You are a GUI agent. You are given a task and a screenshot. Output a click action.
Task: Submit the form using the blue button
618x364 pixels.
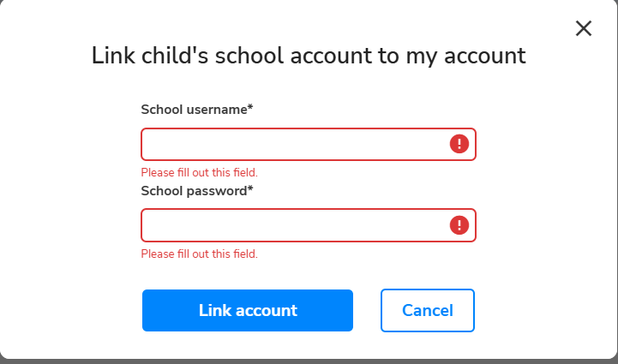coord(248,310)
